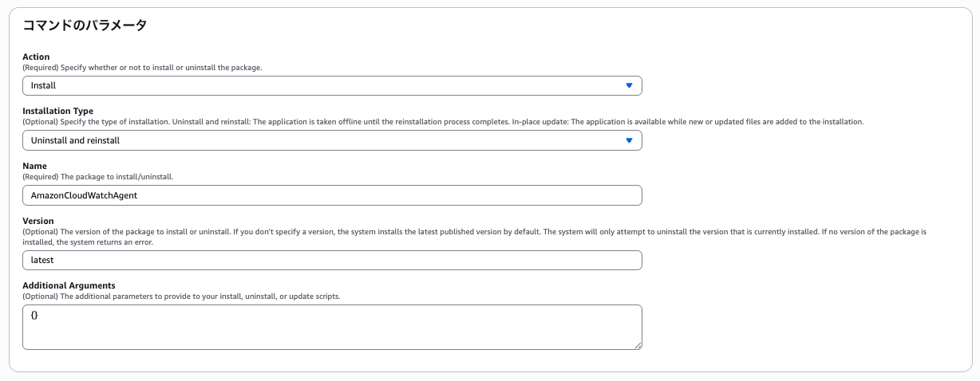Open the Action dropdown showing Install

pos(319,85)
